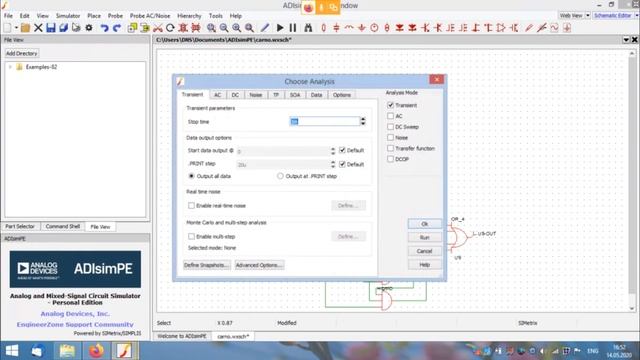Click the black X close-file toolbar icon

coord(38,28)
